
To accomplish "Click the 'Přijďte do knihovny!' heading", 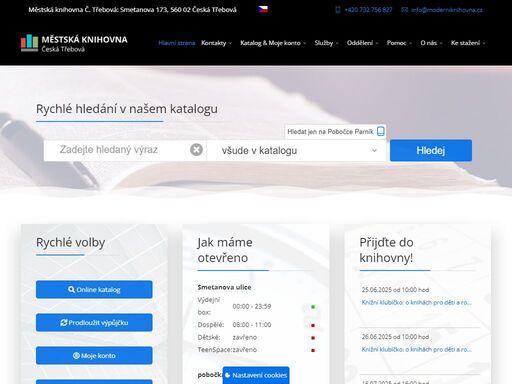I will (x=387, y=250).
